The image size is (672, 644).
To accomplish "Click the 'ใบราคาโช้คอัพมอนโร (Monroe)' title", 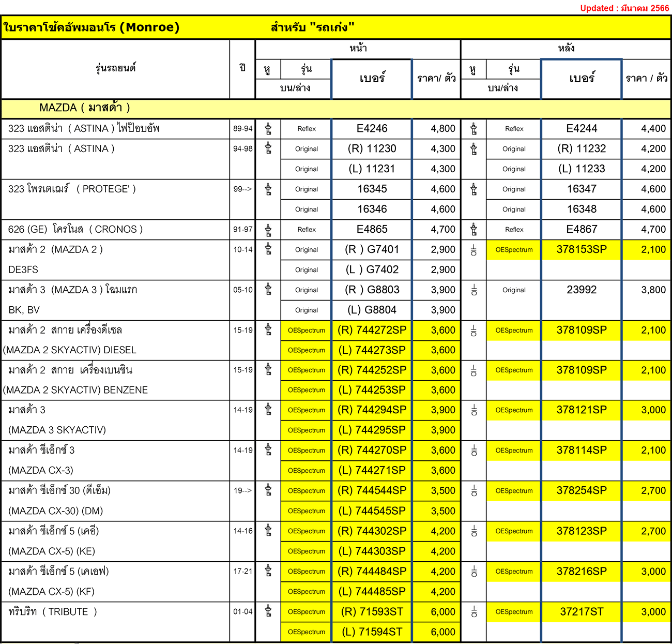I will pyautogui.click(x=91, y=27).
